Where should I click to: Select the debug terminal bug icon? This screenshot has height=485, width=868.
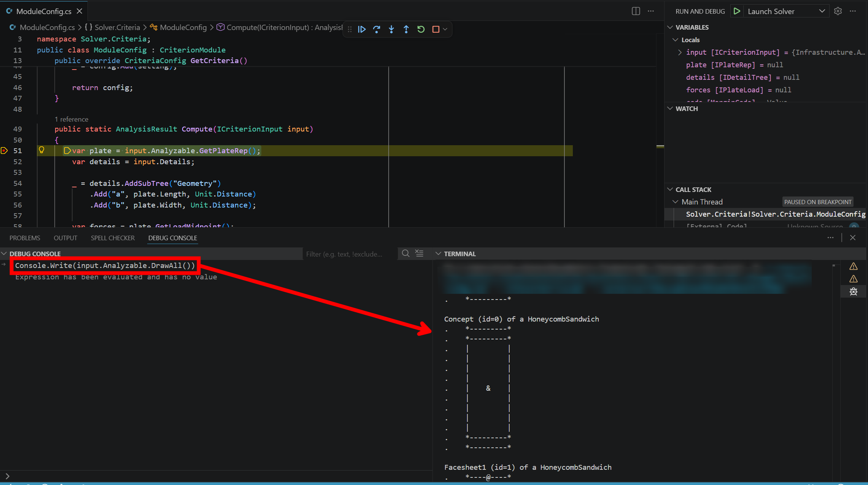tap(854, 292)
